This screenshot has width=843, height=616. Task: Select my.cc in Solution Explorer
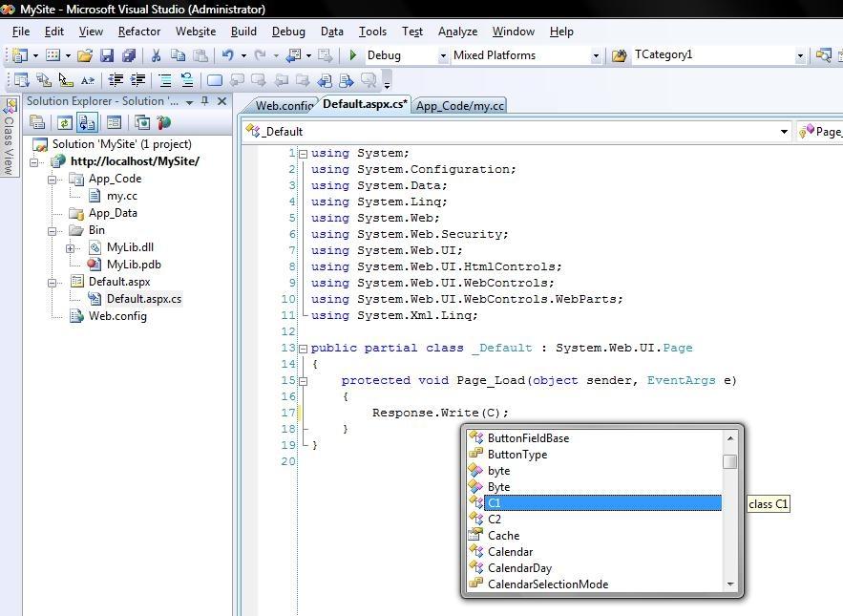tap(121, 196)
